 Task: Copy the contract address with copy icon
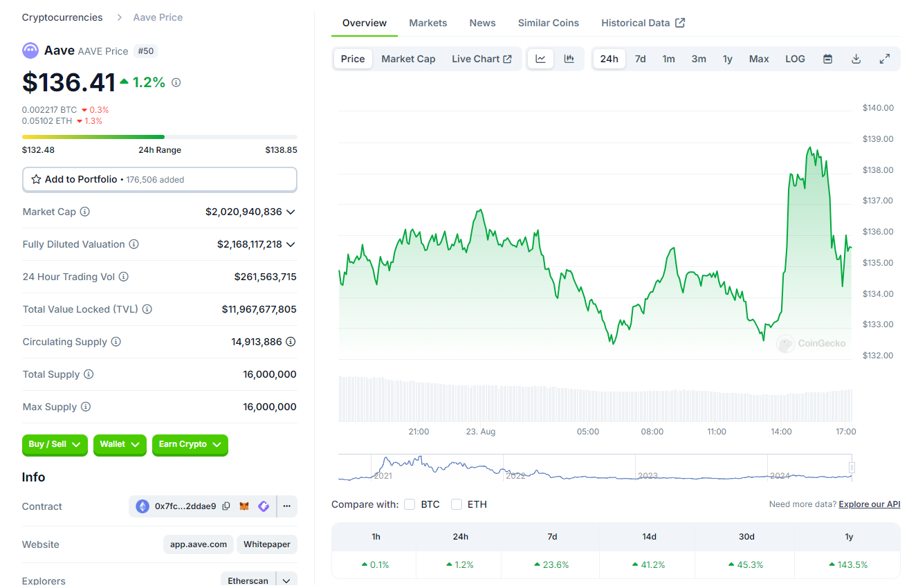[x=226, y=506]
